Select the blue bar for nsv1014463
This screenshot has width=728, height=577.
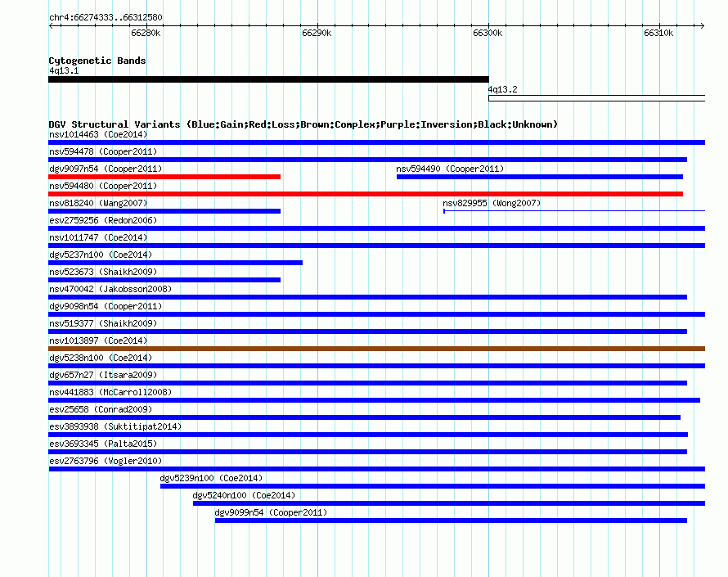pos(376,142)
